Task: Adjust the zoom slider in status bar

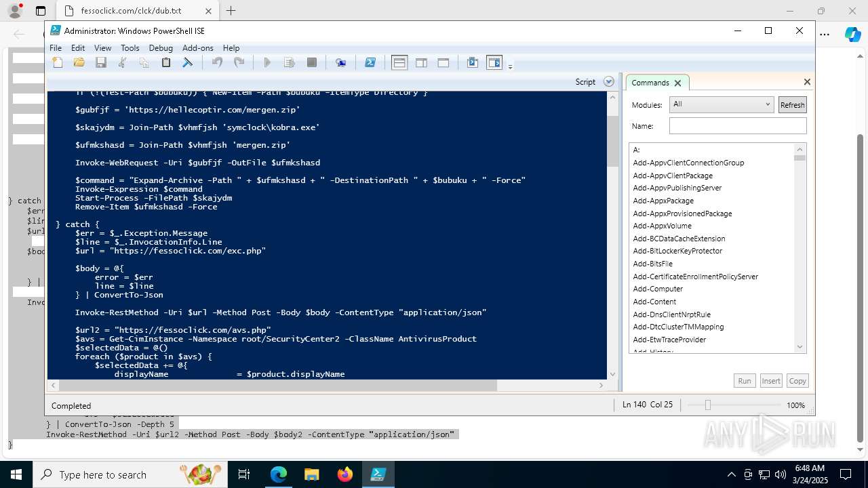Action: [708, 405]
